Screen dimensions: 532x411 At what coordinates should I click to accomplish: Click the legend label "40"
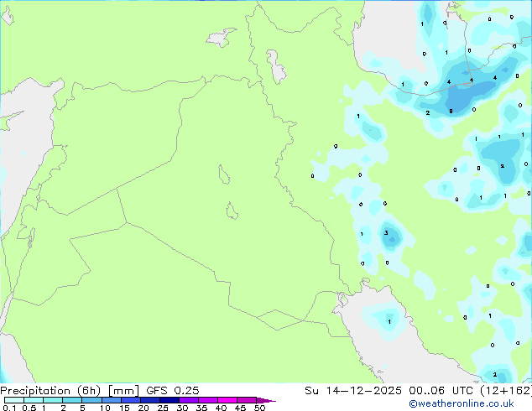(221, 408)
